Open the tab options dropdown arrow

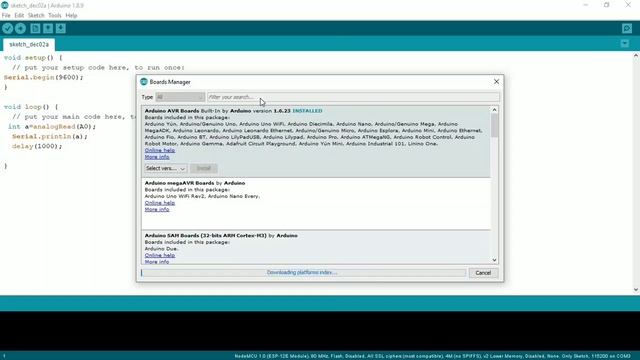[x=624, y=44]
